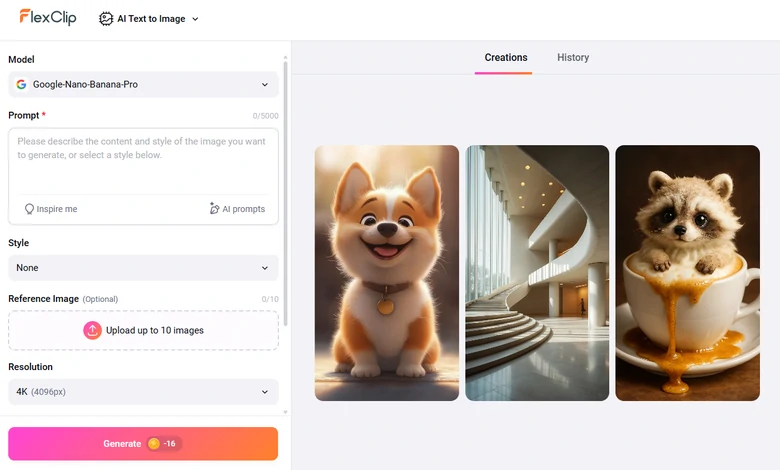Click the pink upload arrow icon
The height and width of the screenshot is (470, 780).
(92, 330)
